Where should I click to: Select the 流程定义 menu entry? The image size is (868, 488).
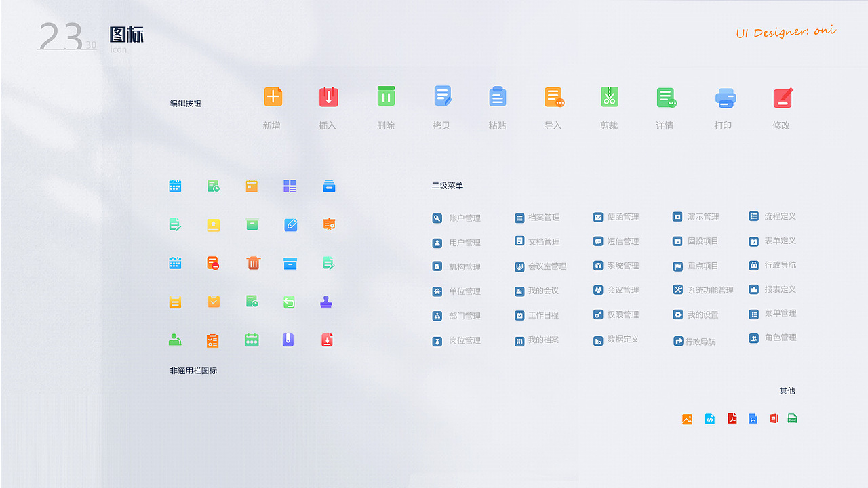coord(772,216)
